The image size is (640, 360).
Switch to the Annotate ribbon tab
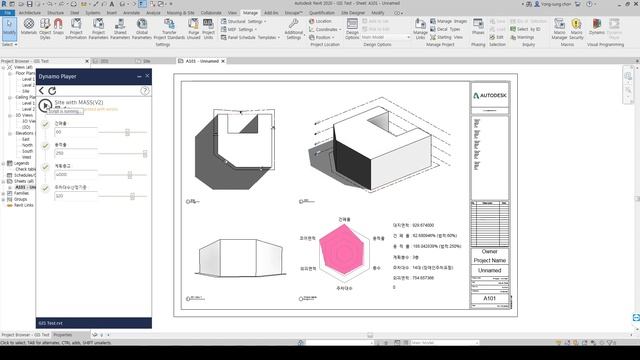(131, 13)
